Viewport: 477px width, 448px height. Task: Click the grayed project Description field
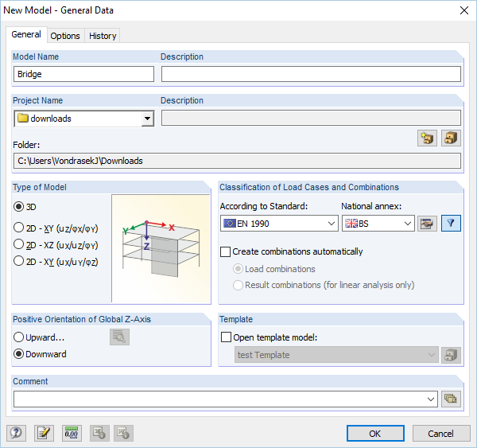click(x=311, y=118)
